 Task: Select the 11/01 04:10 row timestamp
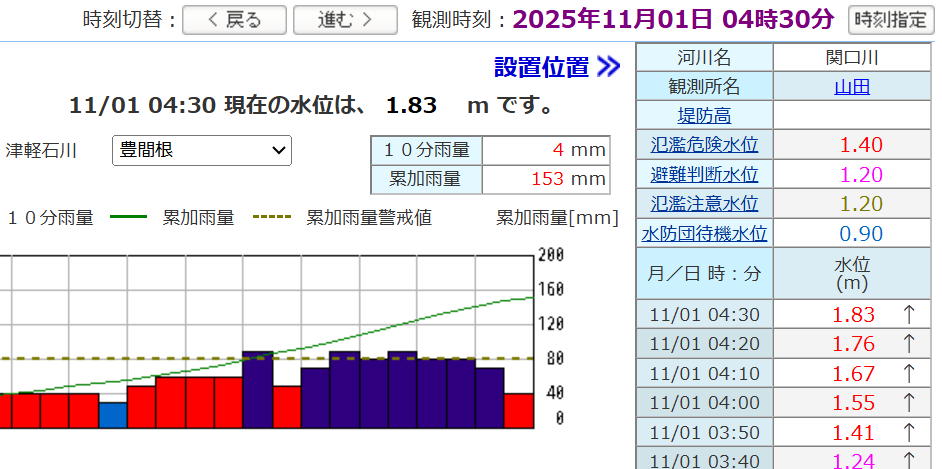click(704, 374)
